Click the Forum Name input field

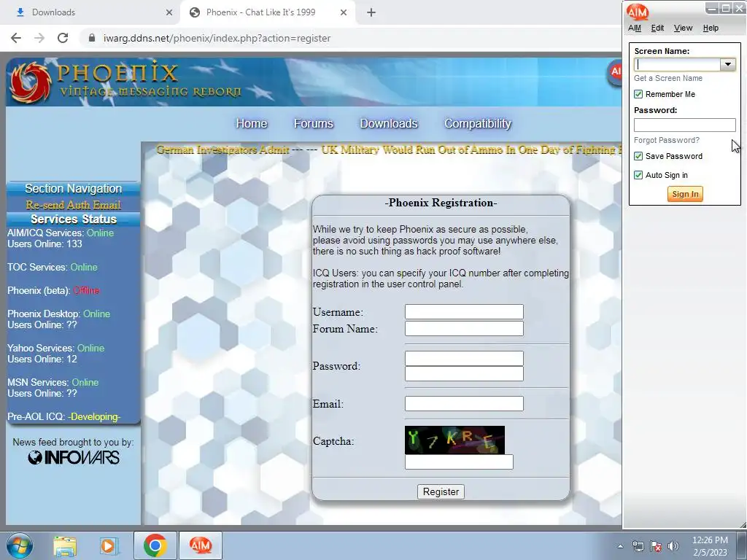click(x=464, y=329)
